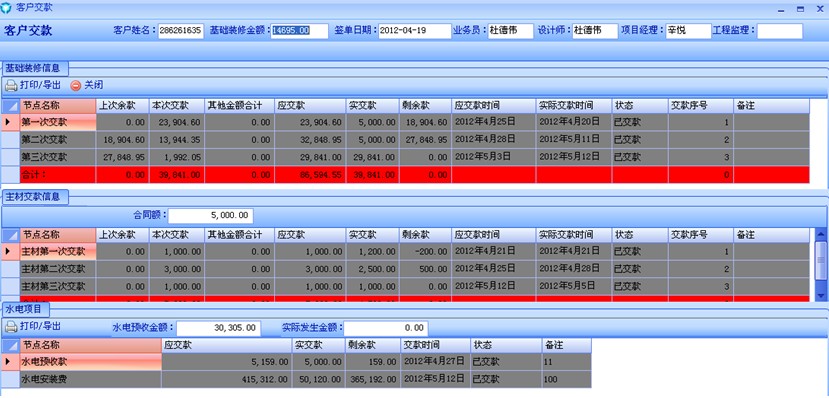Image resolution: width=829 pixels, height=398 pixels.
Task: Select row marker arrow for 水电预收款
Action: point(7,362)
